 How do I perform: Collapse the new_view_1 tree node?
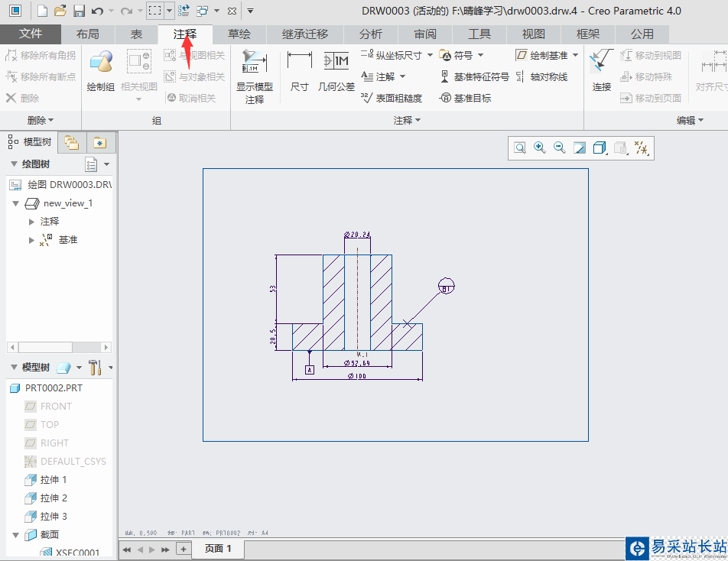[x=16, y=203]
